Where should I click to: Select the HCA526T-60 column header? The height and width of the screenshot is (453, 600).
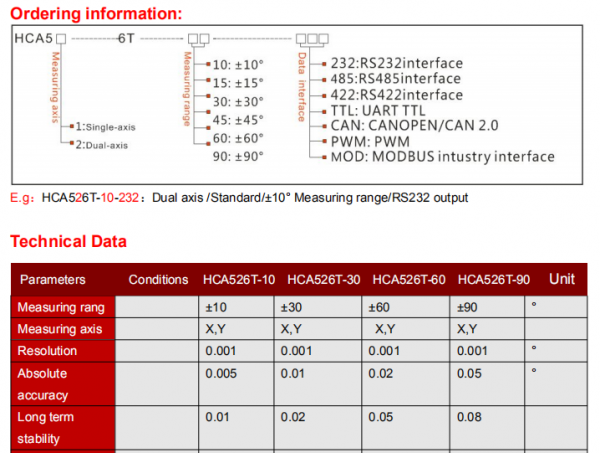[x=410, y=280]
